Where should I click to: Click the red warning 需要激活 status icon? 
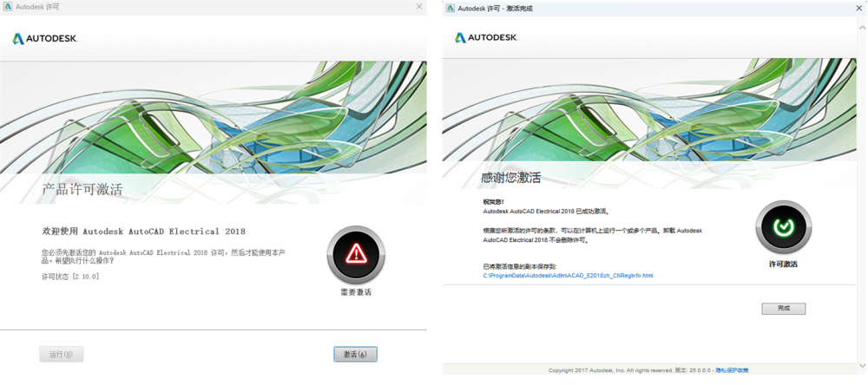[x=355, y=254]
